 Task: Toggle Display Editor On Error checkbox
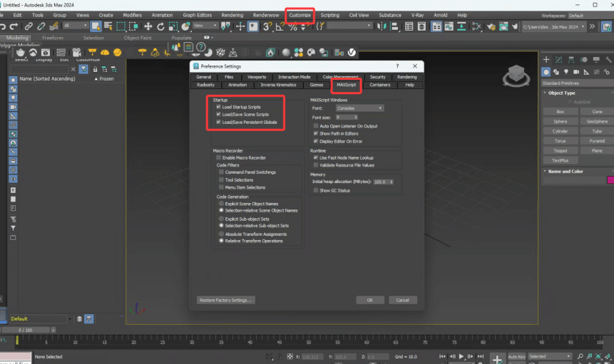(x=316, y=141)
